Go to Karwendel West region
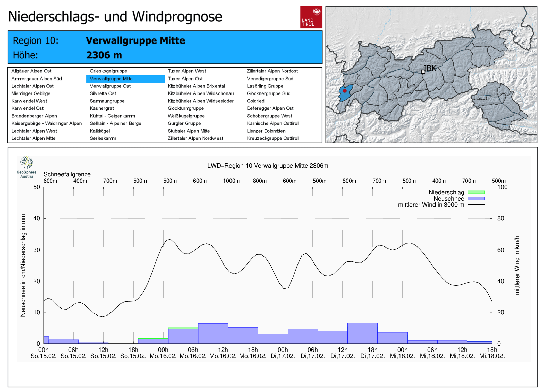The image size is (544, 392). tap(29, 101)
